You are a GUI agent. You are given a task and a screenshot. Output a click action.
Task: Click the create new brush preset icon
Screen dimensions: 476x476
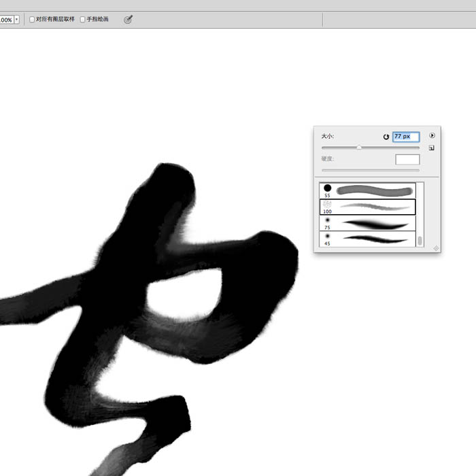click(432, 148)
